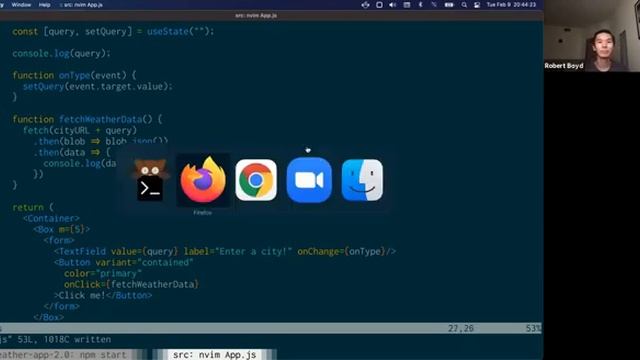Screen dimensions: 640x360
Task: Select the 'src: nvim App.js' terminal tab
Action: coord(214,355)
